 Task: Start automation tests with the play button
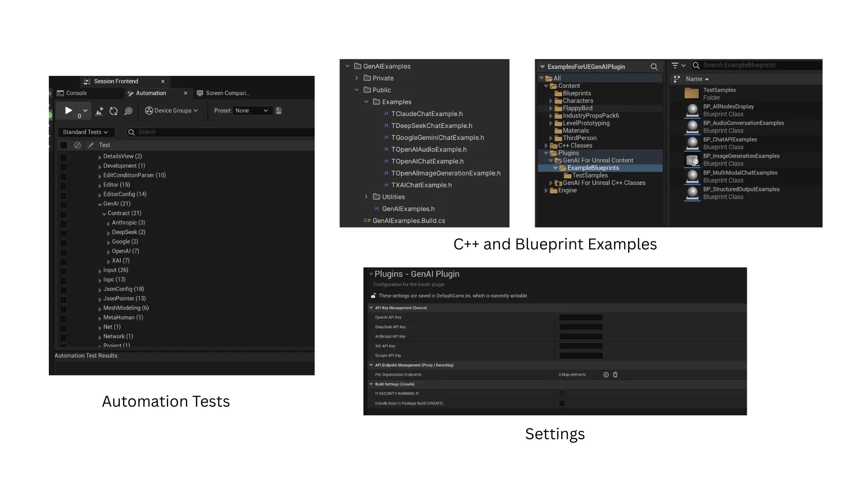click(69, 110)
